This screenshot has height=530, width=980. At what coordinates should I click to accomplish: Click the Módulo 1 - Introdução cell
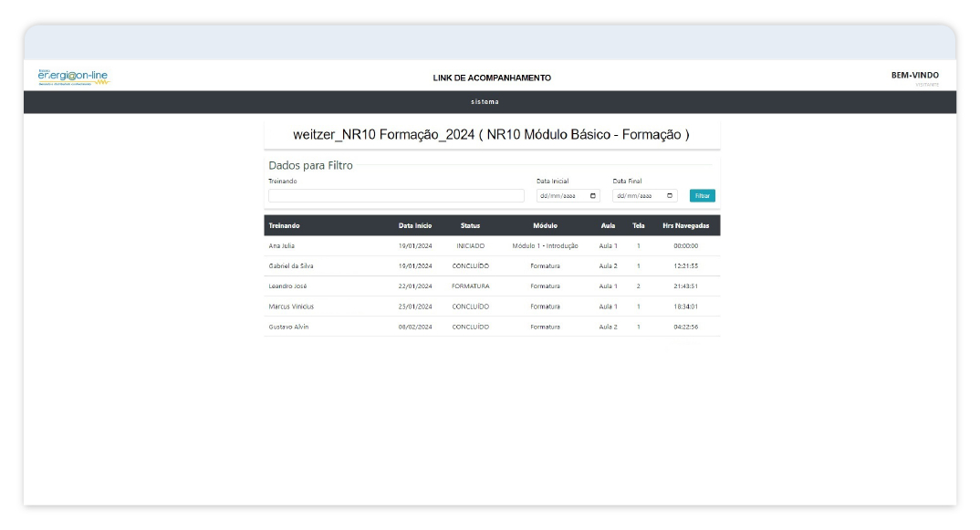point(545,246)
